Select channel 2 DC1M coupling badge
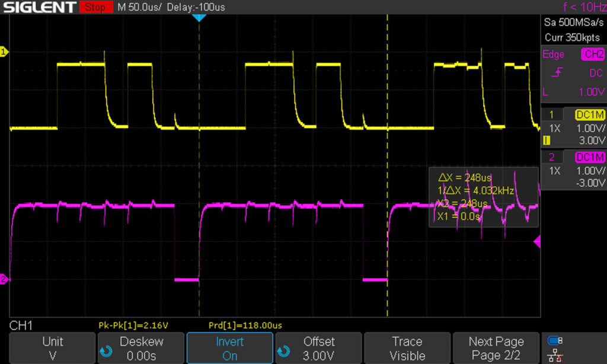607x364 pixels. [590, 157]
